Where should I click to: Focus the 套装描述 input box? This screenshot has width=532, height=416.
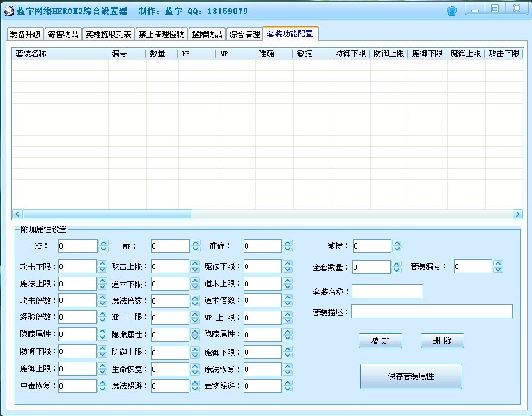[432, 311]
